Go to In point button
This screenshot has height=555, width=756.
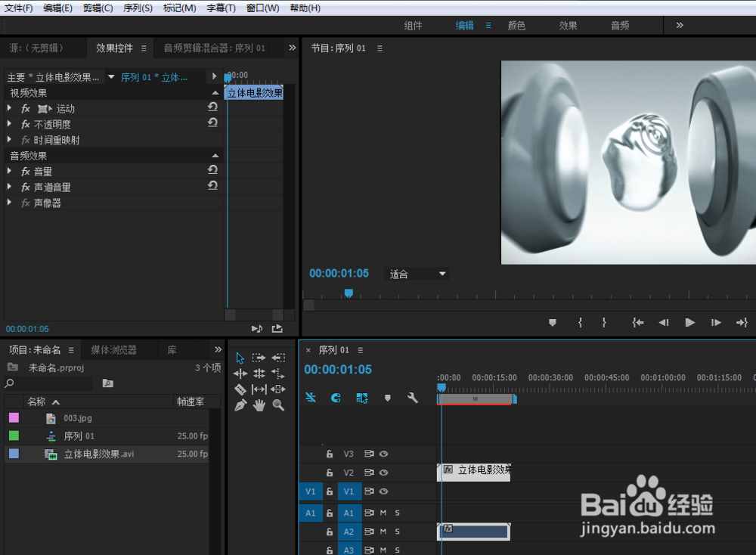click(x=638, y=323)
